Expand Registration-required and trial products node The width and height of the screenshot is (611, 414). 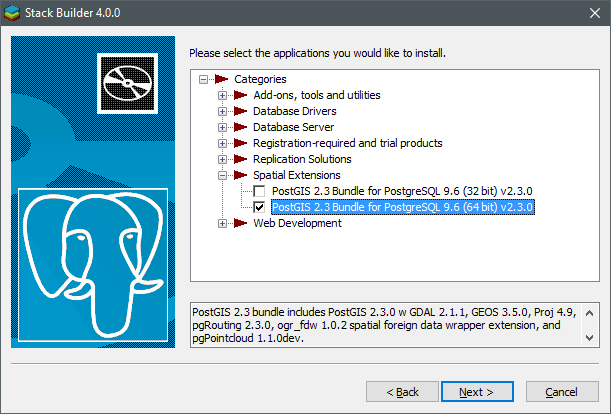222,143
